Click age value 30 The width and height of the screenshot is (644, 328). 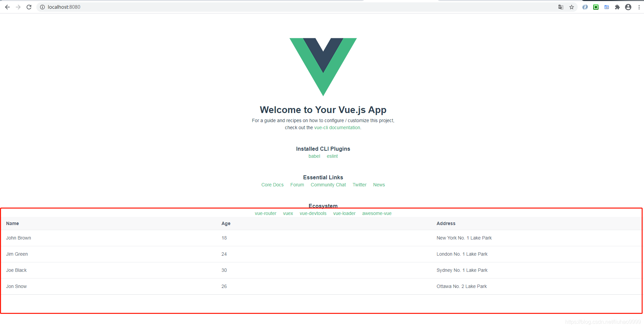point(224,270)
